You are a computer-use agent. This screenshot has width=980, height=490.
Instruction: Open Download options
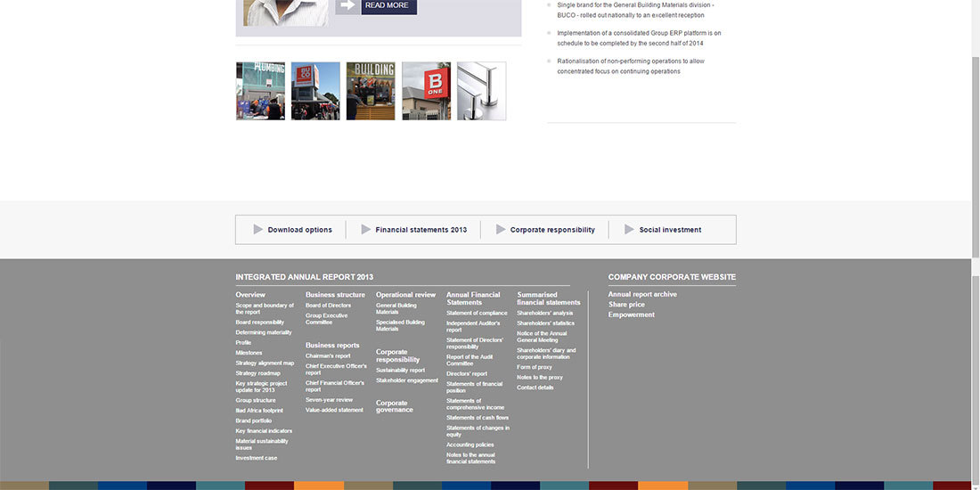pos(300,230)
